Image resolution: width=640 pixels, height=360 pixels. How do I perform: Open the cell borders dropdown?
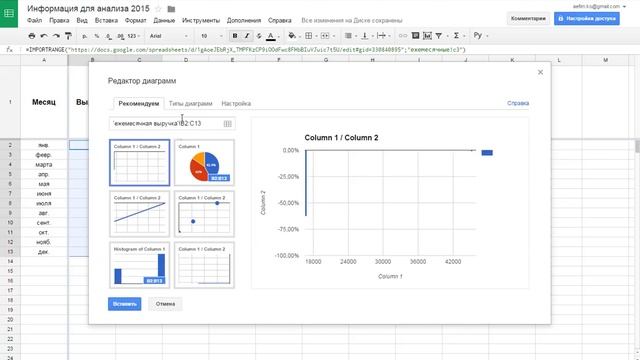(311, 36)
